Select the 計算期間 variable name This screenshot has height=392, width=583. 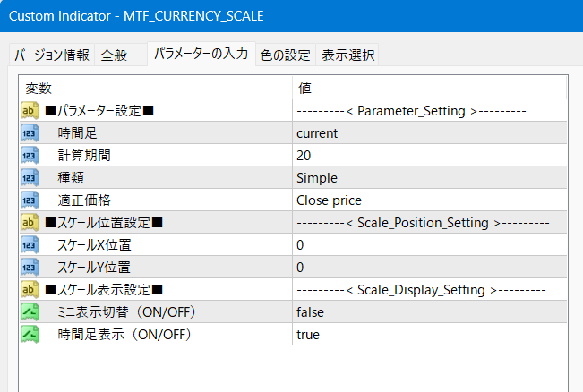click(84, 156)
